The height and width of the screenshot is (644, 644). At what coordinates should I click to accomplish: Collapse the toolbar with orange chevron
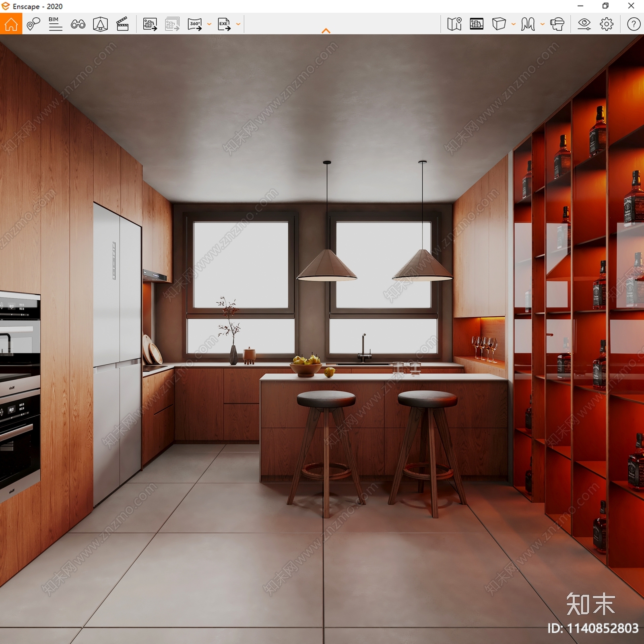pyautogui.click(x=326, y=31)
